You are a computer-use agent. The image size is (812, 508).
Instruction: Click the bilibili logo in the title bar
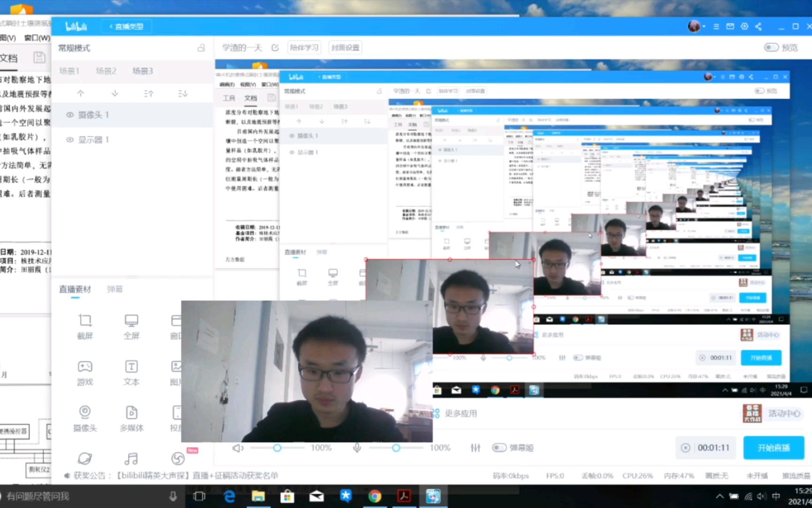point(75,26)
